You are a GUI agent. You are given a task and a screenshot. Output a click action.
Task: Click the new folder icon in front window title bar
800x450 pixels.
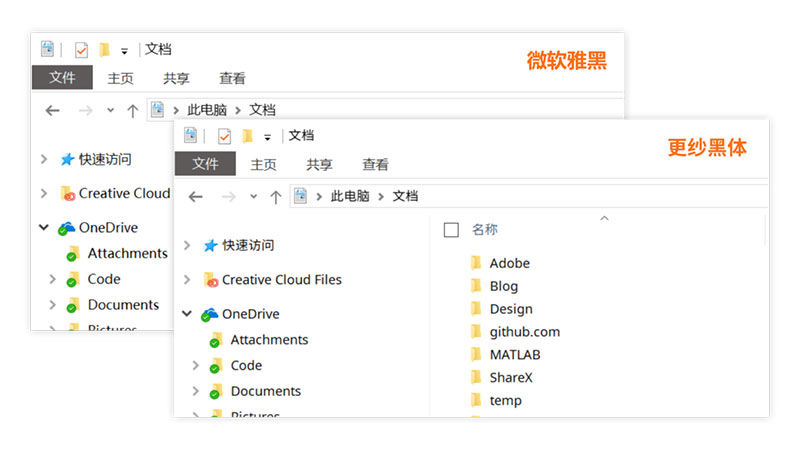click(x=247, y=136)
